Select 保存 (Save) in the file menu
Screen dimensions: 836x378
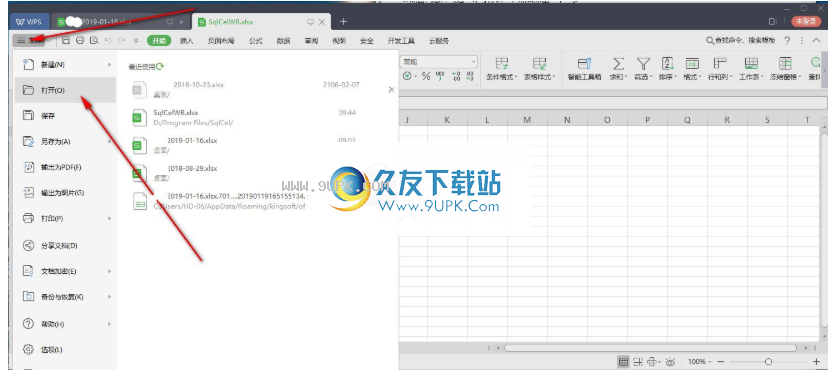tap(65, 116)
